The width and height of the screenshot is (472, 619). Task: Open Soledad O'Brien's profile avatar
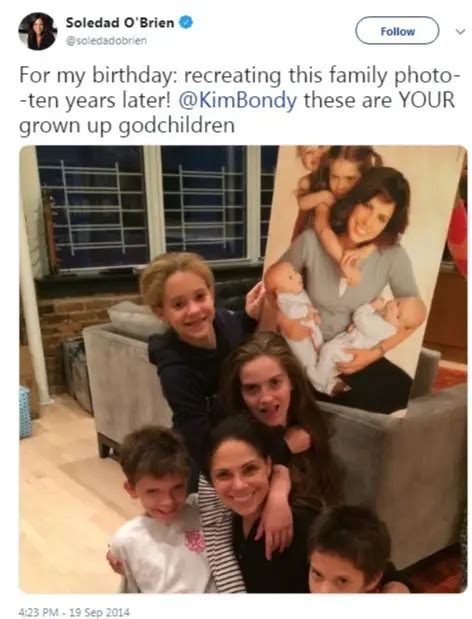[37, 31]
